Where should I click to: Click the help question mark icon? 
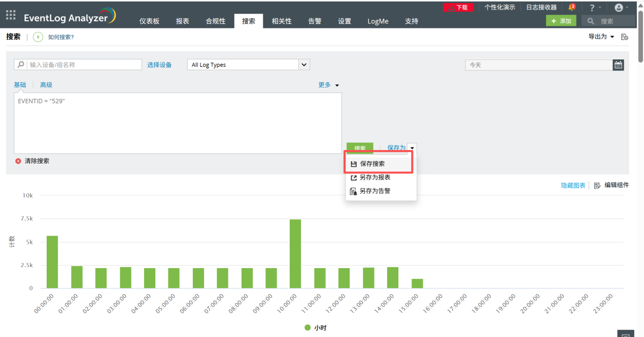click(592, 8)
